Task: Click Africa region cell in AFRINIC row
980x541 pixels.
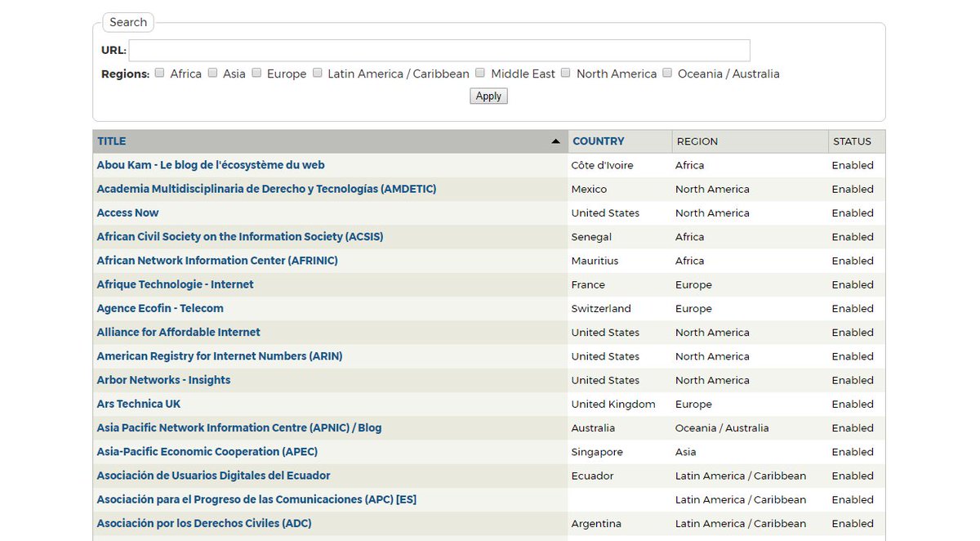Action: (x=689, y=261)
